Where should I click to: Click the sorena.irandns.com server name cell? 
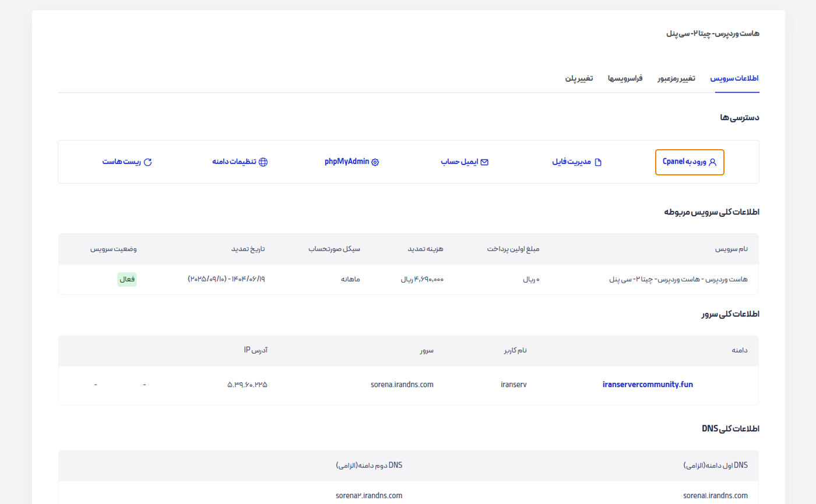[402, 385]
